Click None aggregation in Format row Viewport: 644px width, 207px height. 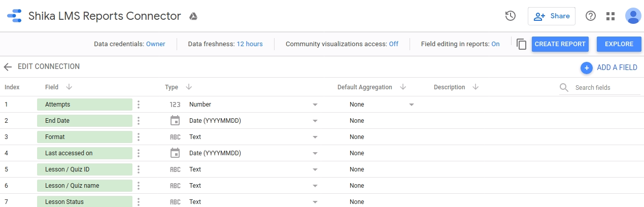tap(357, 137)
